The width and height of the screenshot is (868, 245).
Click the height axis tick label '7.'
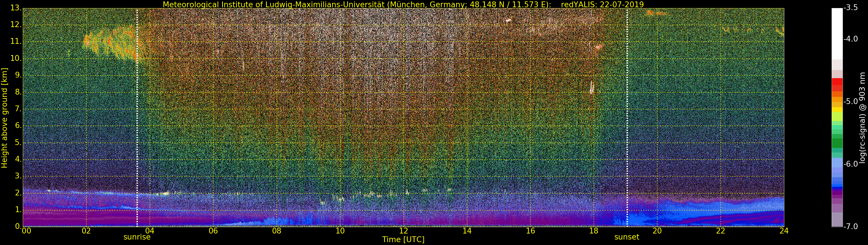(18, 109)
